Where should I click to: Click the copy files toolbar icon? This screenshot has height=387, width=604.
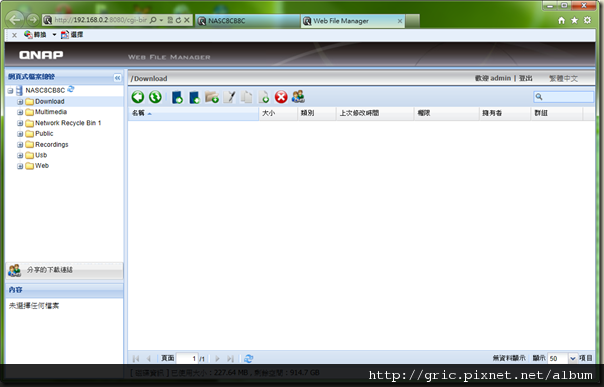tap(247, 97)
